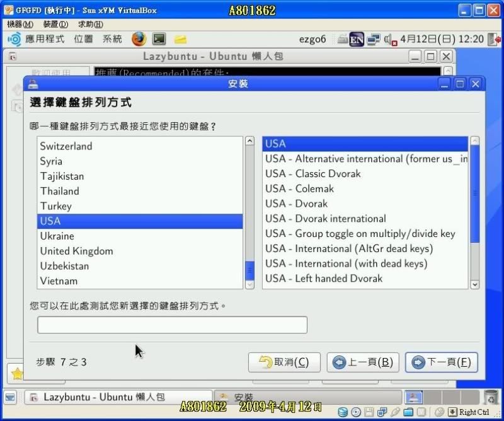Screen dimensions: 504x421
Task: Click the VirtualBox USB status icon
Action: click(x=396, y=412)
